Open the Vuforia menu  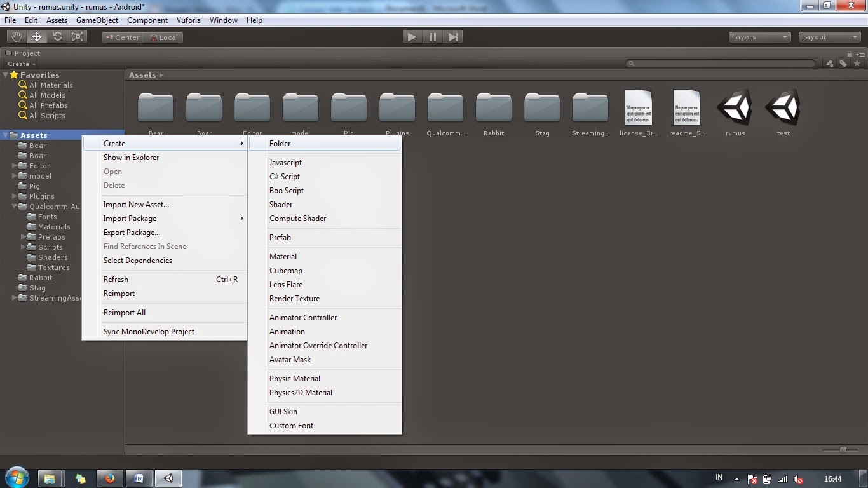189,20
